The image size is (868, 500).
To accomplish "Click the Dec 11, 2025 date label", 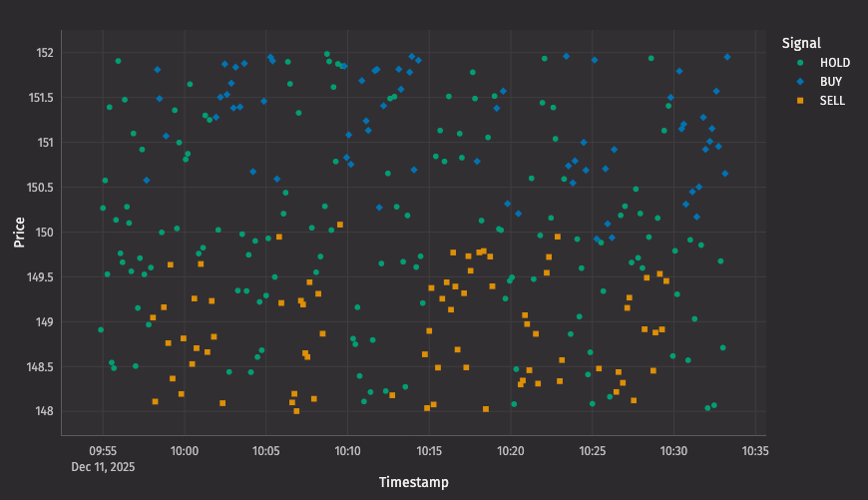I will point(103,466).
